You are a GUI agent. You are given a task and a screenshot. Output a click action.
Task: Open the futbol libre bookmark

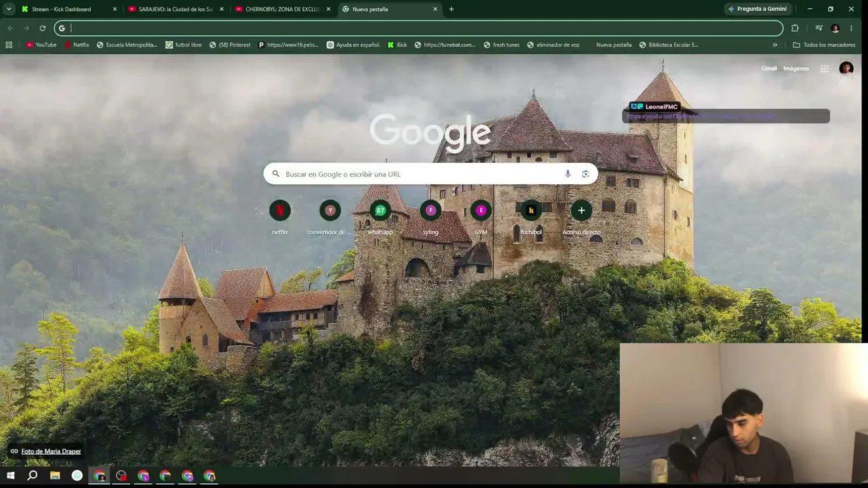click(x=184, y=45)
